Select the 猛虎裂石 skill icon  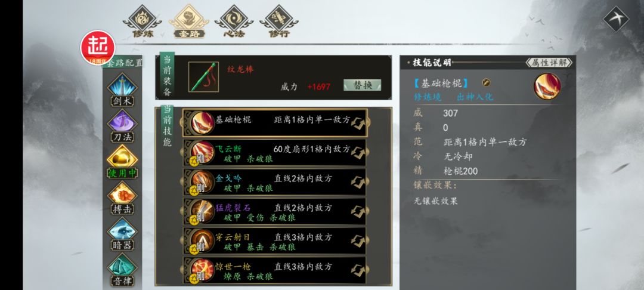click(x=203, y=212)
